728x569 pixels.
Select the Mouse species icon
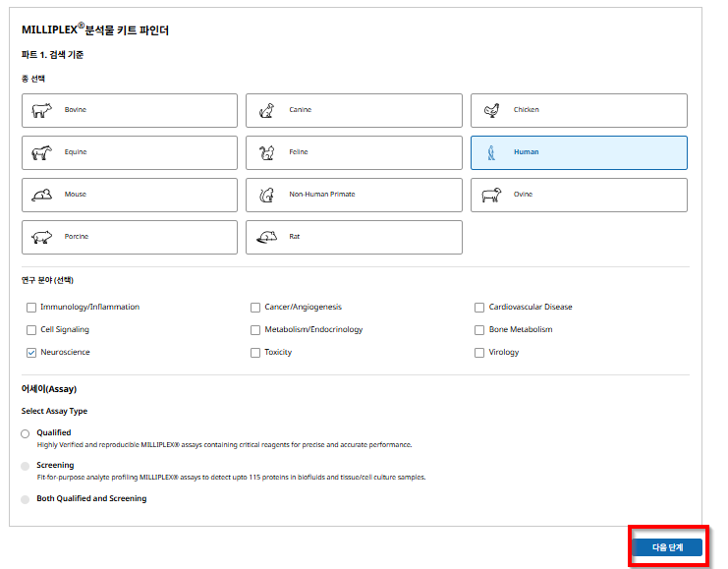tap(41, 195)
